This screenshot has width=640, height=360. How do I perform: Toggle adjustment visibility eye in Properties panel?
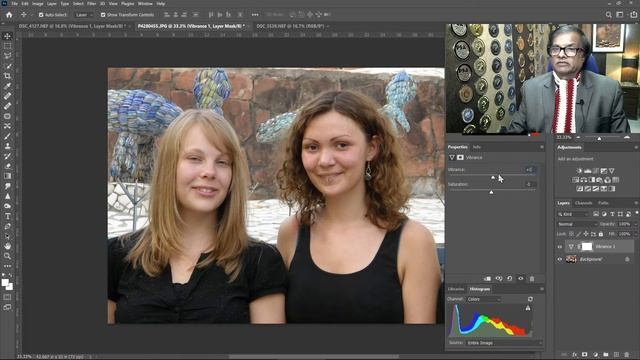click(x=521, y=278)
